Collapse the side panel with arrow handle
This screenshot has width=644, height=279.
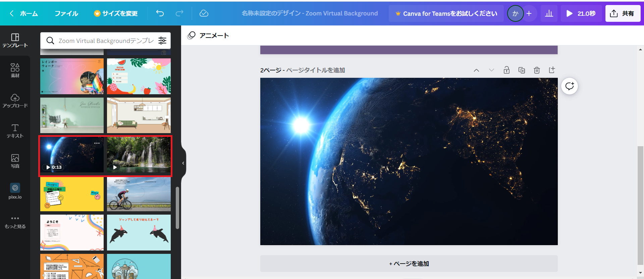click(x=183, y=163)
